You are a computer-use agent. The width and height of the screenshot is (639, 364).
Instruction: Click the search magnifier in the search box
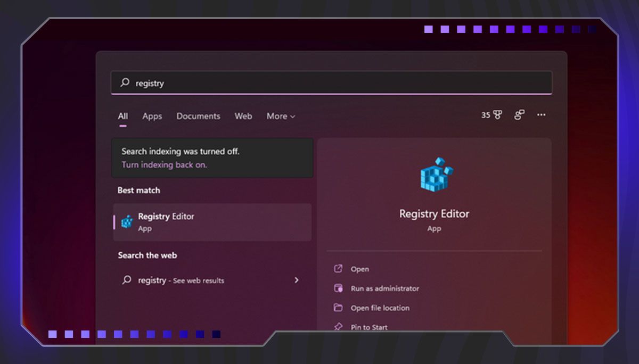[x=124, y=83]
